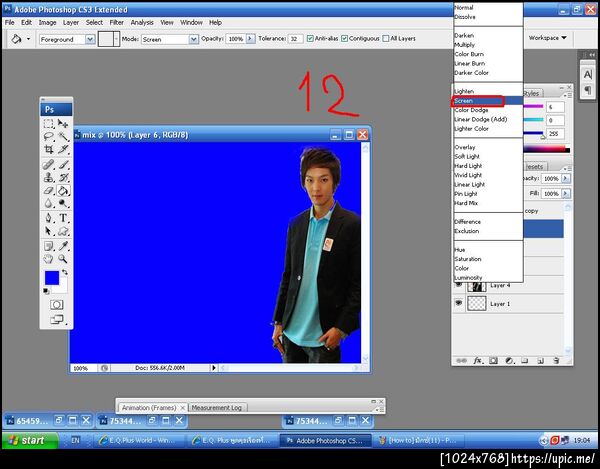Open the document status bar arrow menu
The height and width of the screenshot is (469, 600).
tap(214, 368)
